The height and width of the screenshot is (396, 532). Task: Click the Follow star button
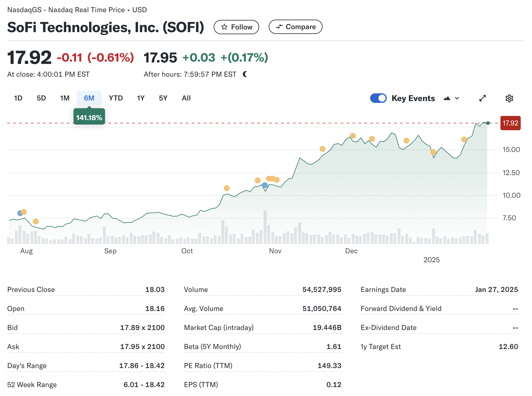236,27
